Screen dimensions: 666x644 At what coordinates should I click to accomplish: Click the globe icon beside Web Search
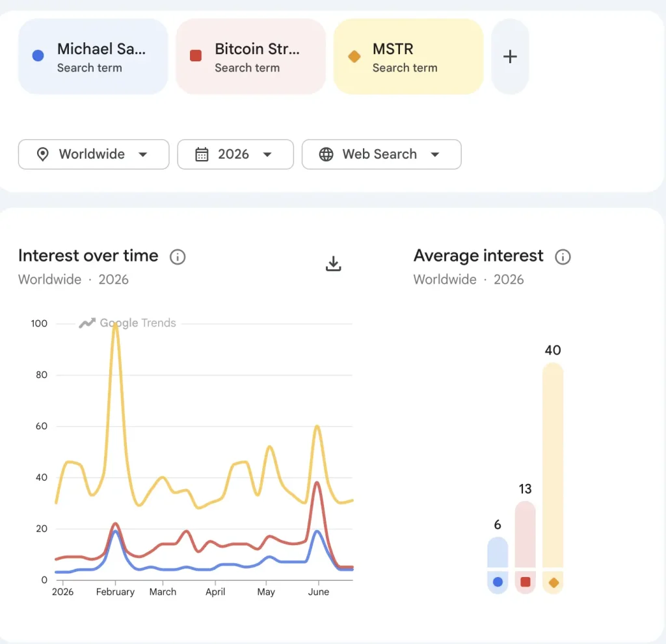tap(326, 154)
